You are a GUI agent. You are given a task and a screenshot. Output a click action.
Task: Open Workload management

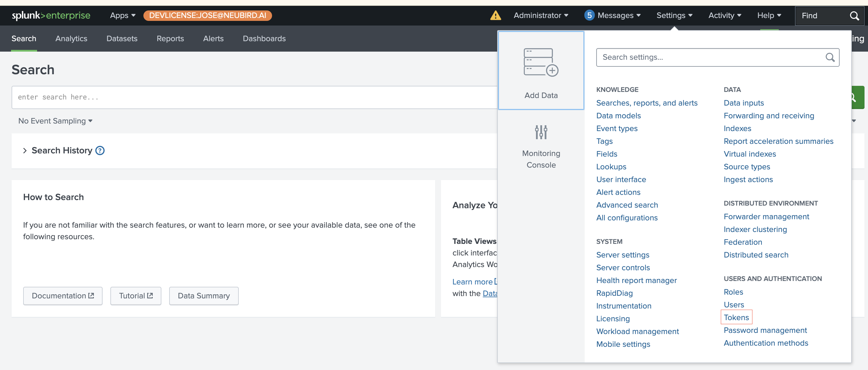(637, 331)
